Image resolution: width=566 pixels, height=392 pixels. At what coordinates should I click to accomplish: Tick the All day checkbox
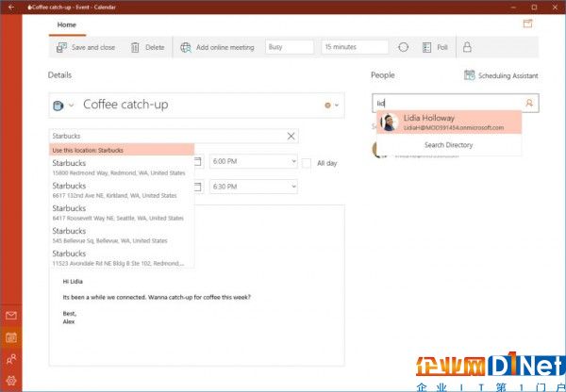(306, 163)
